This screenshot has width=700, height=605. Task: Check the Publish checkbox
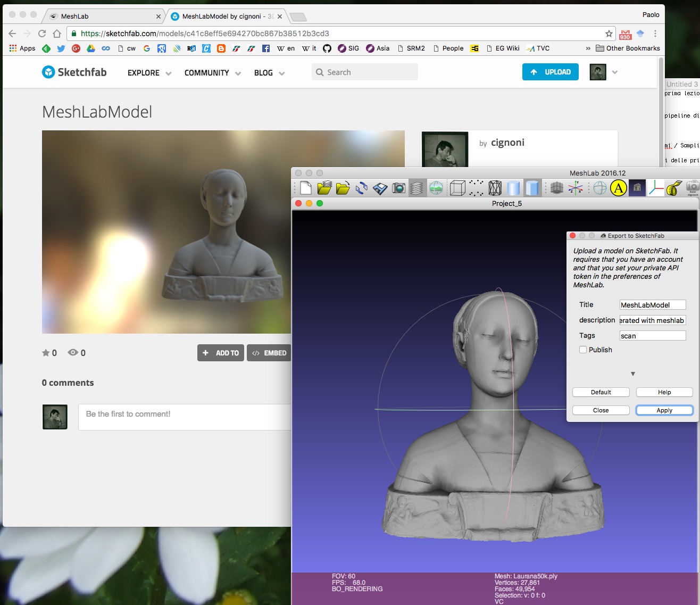click(583, 350)
